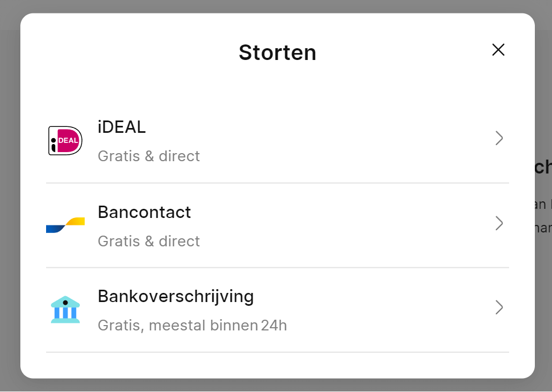Click "Gratis, meestal binnen 24h" text
552x392 pixels.
coord(192,325)
